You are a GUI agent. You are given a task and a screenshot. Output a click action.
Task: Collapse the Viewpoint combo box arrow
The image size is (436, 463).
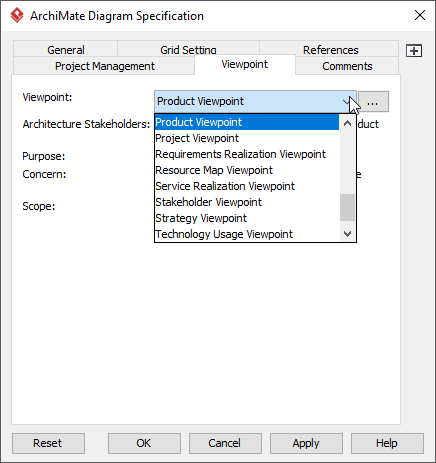347,101
